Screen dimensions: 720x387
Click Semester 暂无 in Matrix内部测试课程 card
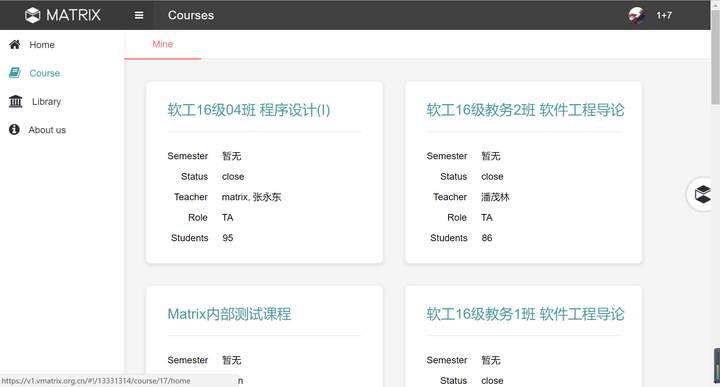pos(232,360)
